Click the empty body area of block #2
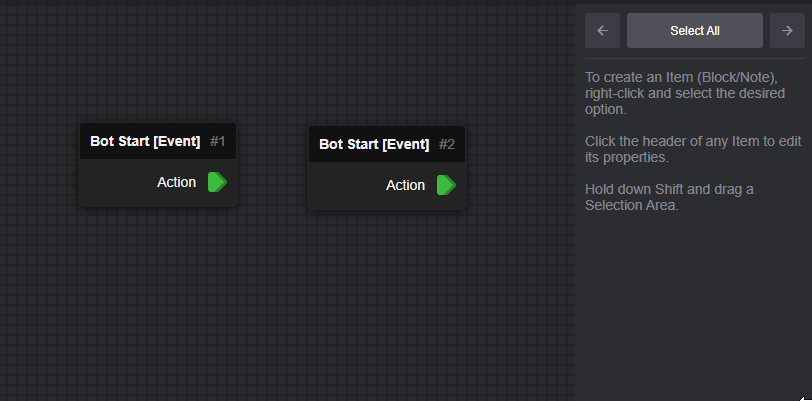This screenshot has width=812, height=401. pyautogui.click(x=345, y=185)
